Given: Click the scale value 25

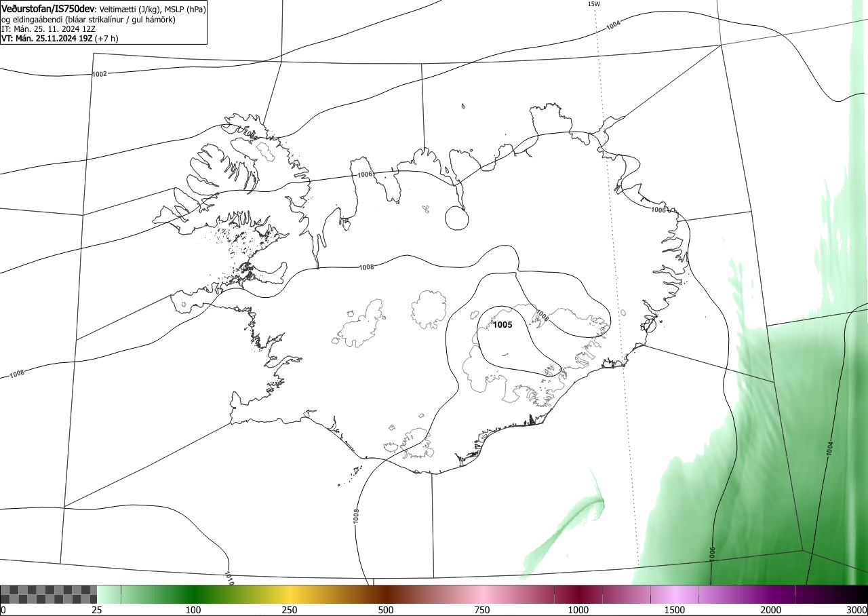Looking at the screenshot, I should click(97, 610).
